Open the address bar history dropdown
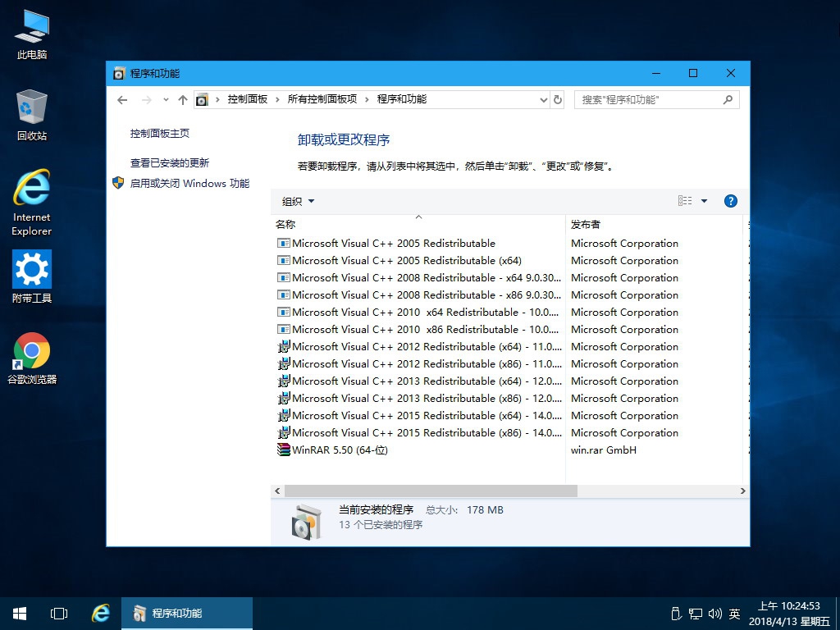Image resolution: width=840 pixels, height=630 pixels. [x=543, y=99]
